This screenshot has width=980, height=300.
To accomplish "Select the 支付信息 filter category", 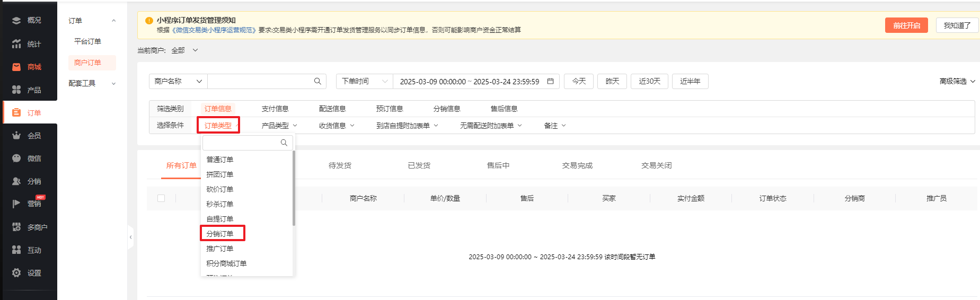I will click(x=275, y=109).
